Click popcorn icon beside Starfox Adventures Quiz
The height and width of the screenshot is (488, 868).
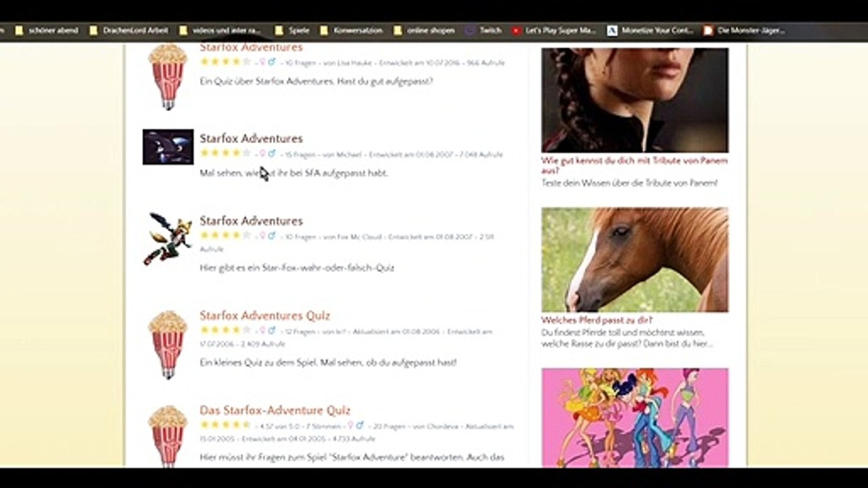[167, 344]
